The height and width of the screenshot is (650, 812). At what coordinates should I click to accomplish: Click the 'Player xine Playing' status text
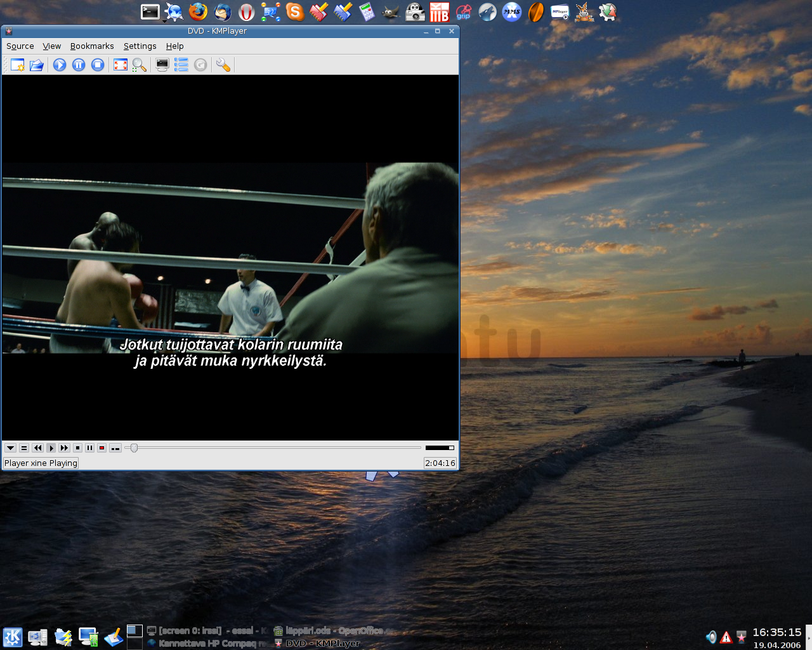[41, 463]
